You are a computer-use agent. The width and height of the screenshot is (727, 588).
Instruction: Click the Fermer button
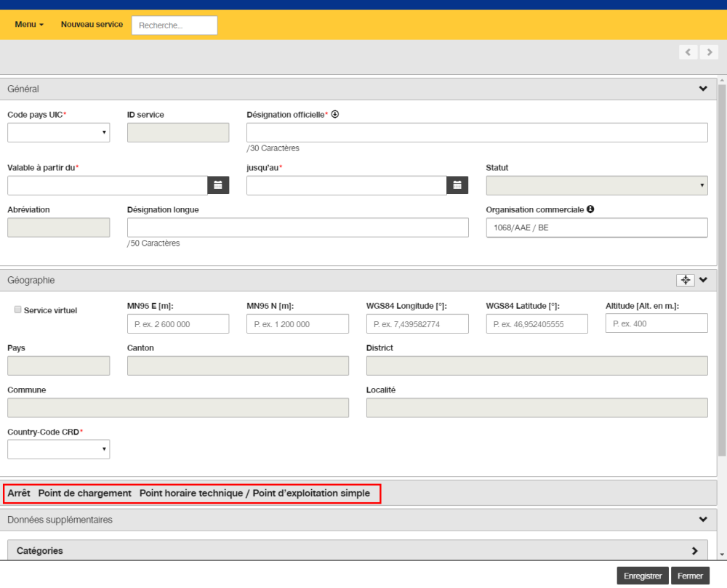coord(690,576)
